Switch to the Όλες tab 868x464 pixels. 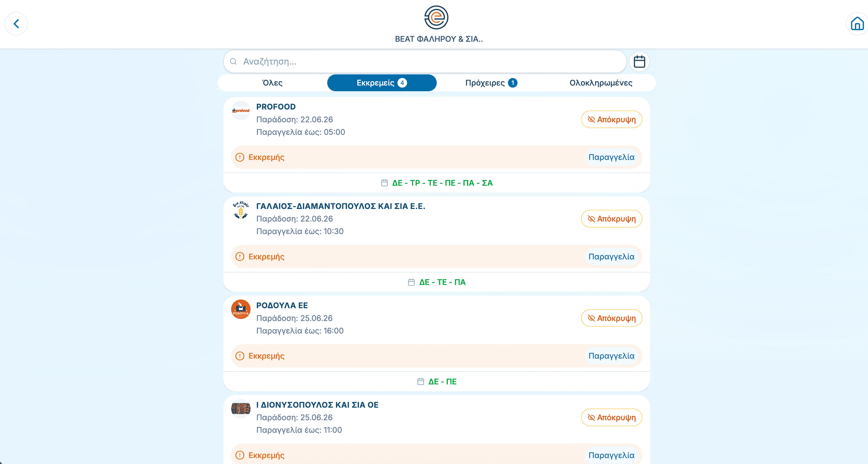(x=272, y=83)
